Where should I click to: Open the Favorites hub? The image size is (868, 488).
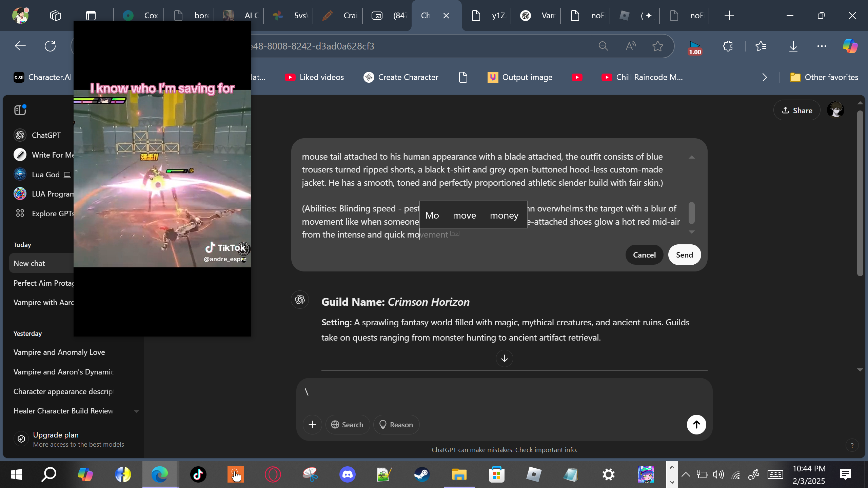761,46
